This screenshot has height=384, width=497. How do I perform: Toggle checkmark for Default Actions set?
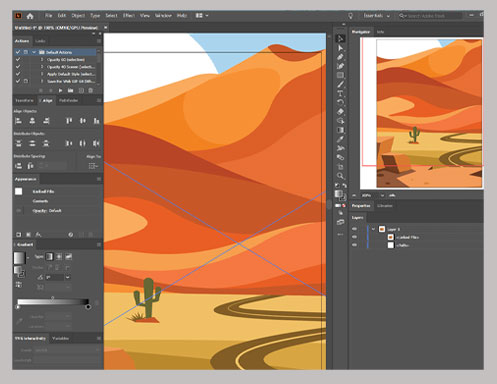click(x=18, y=52)
